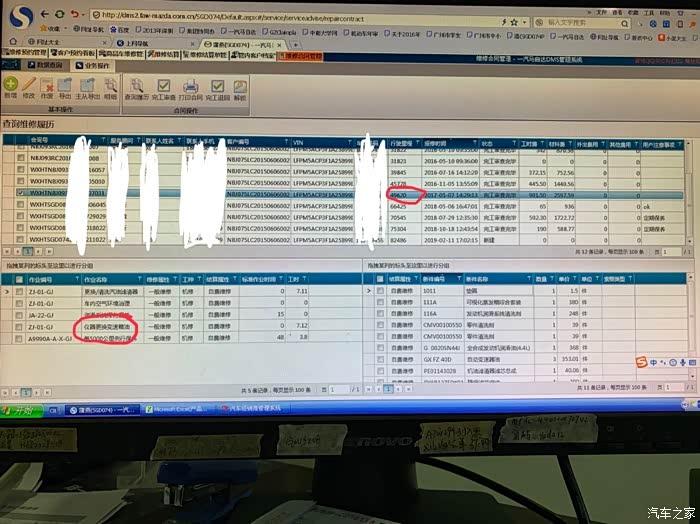Open filter on 行驶里程 column header
Viewport: 700px width, 524px height.
tap(418, 143)
